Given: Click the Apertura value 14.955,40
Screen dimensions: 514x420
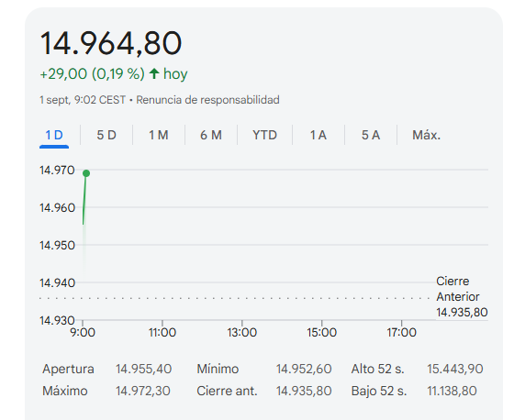Looking at the screenshot, I should pyautogui.click(x=143, y=369).
